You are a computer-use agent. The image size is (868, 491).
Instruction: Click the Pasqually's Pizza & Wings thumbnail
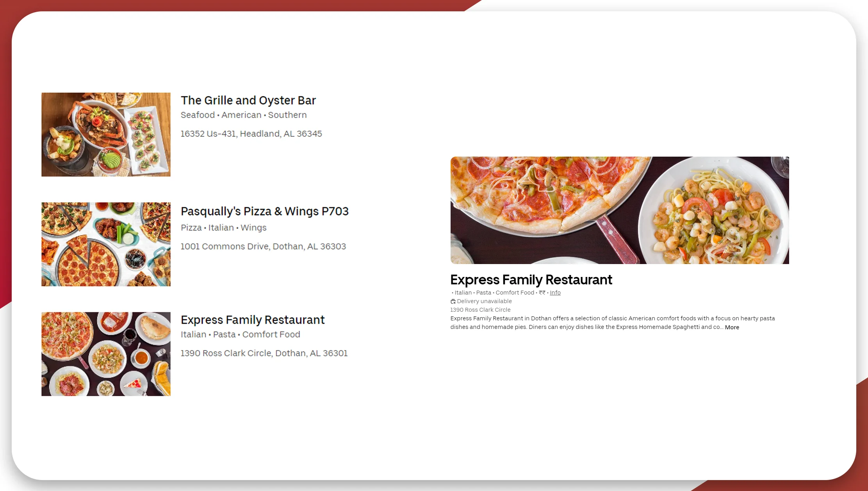tap(106, 244)
